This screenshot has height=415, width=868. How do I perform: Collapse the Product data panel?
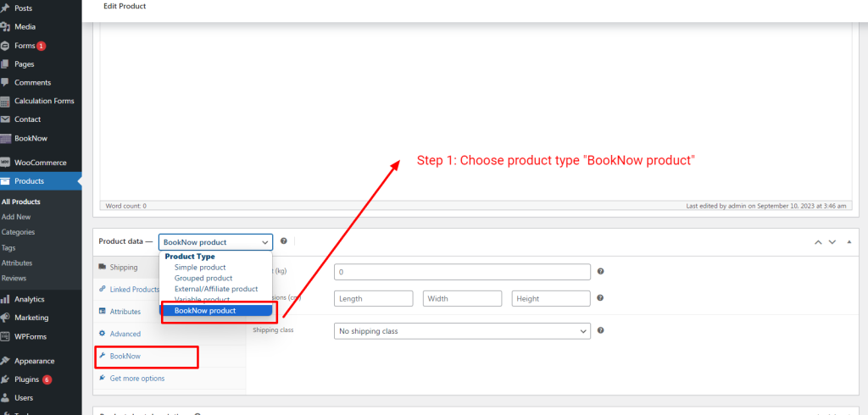849,242
